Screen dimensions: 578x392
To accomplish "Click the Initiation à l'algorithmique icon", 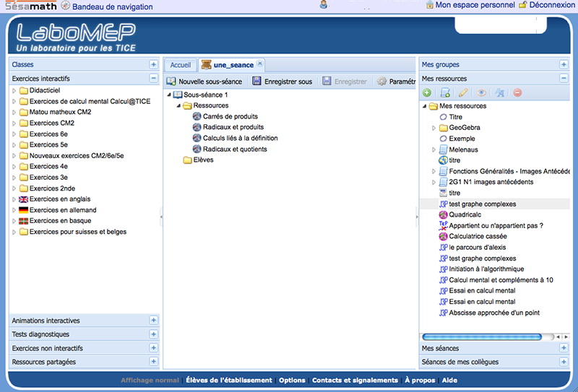I will tap(444, 269).
